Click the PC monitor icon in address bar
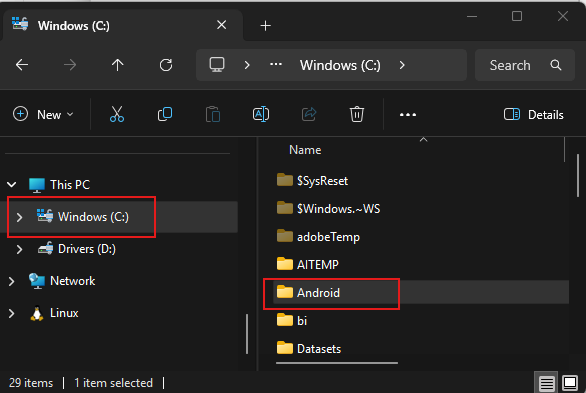The image size is (586, 393). 217,65
